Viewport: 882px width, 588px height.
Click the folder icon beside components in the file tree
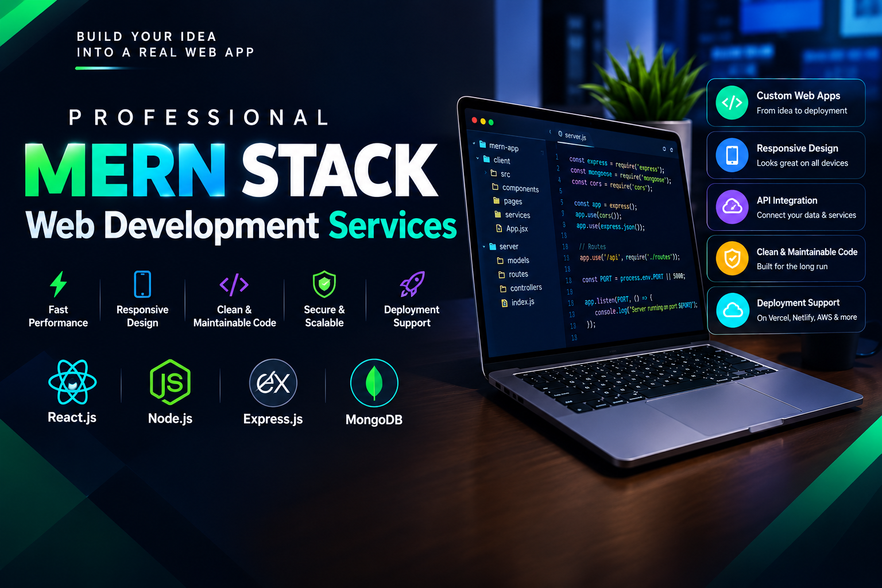(x=495, y=187)
